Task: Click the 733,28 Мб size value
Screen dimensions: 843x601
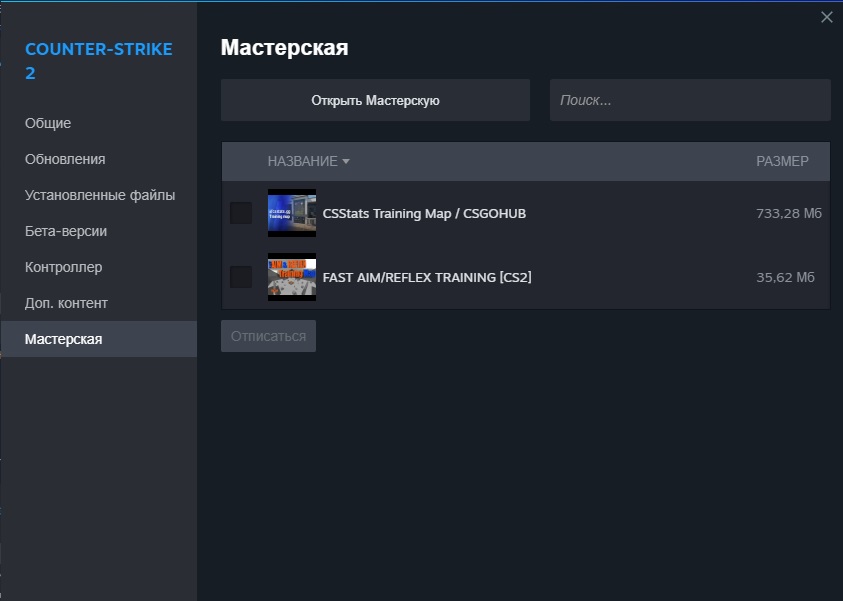Action: point(789,213)
